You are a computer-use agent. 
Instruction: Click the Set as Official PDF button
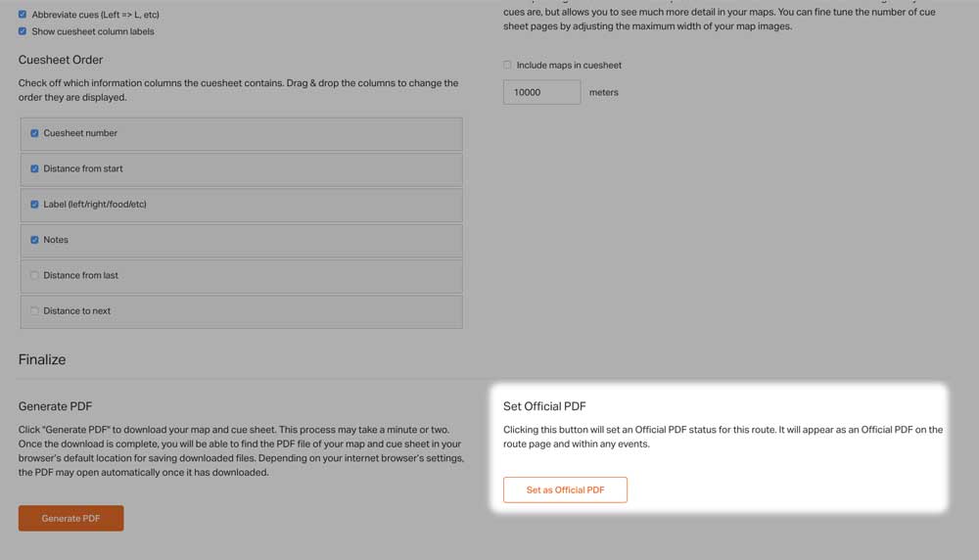pos(565,490)
